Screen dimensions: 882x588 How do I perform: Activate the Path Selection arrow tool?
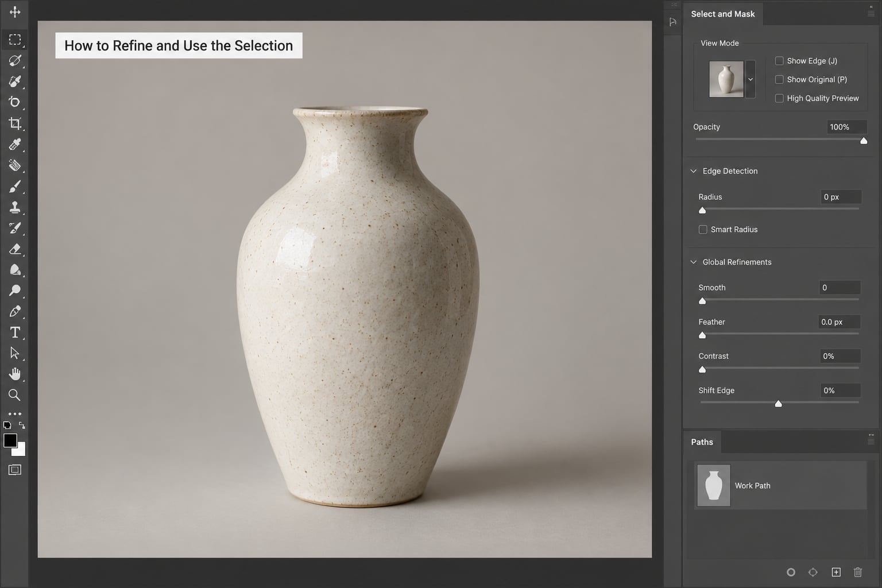15,353
